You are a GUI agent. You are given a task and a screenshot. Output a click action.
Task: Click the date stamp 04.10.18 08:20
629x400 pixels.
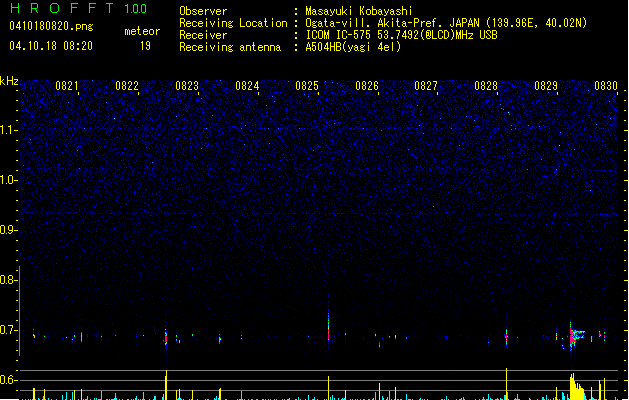pos(51,46)
